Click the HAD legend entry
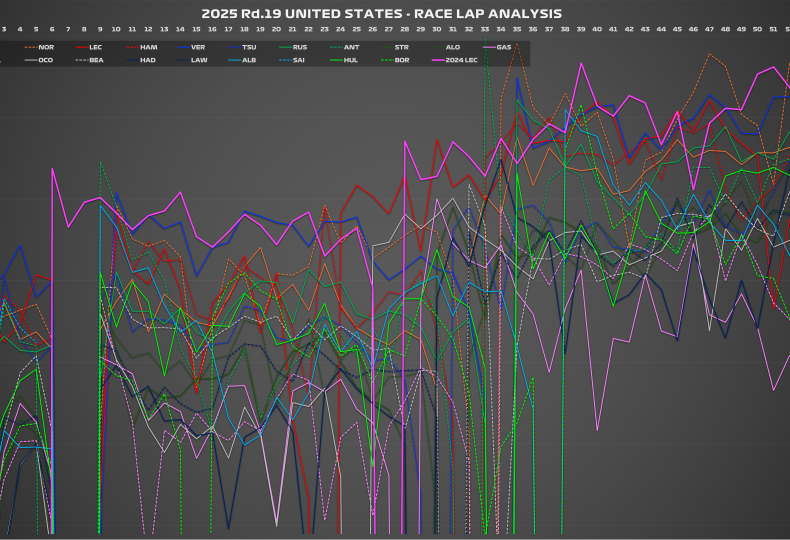Image resolution: width=790 pixels, height=540 pixels. click(148, 60)
